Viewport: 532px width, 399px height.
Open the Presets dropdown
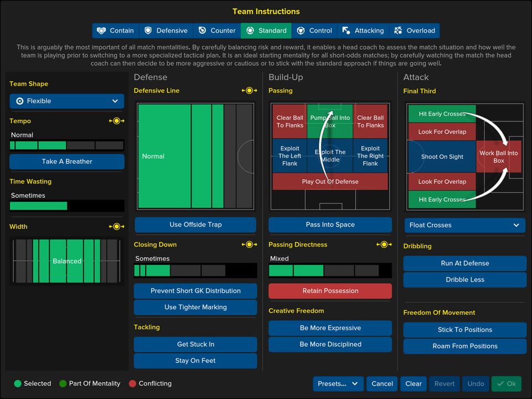pyautogui.click(x=338, y=383)
